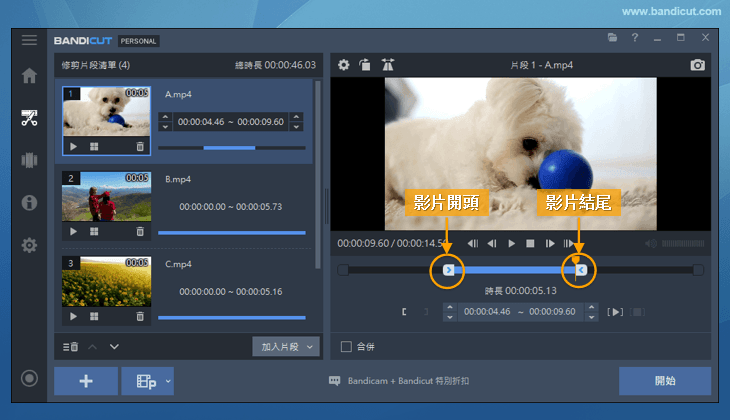730x420 pixels.
Task: Click timeline start handle
Action: click(x=448, y=270)
